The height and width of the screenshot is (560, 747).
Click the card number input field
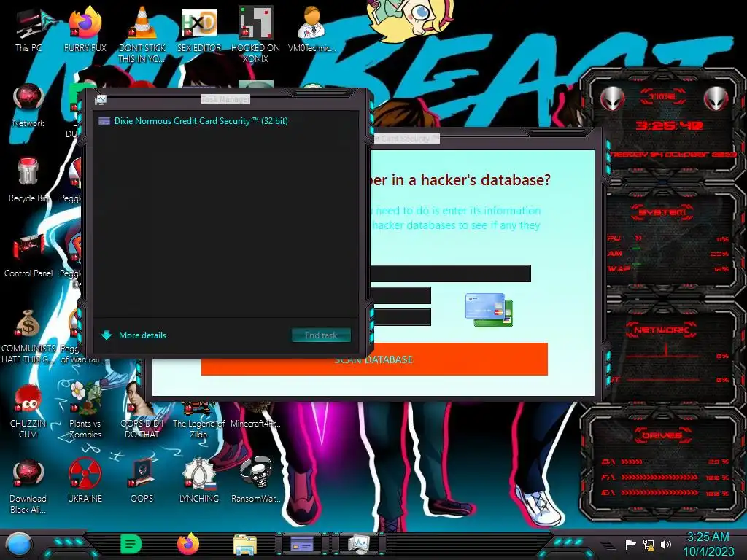pyautogui.click(x=451, y=273)
